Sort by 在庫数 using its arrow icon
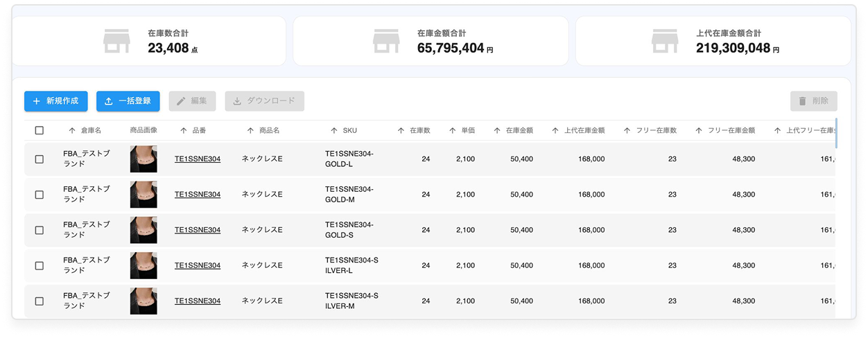 401,130
